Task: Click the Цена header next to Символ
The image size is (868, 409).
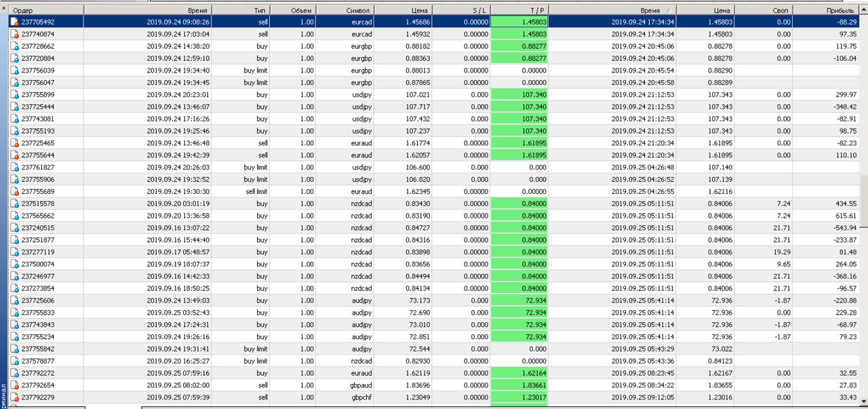Action: pos(403,10)
